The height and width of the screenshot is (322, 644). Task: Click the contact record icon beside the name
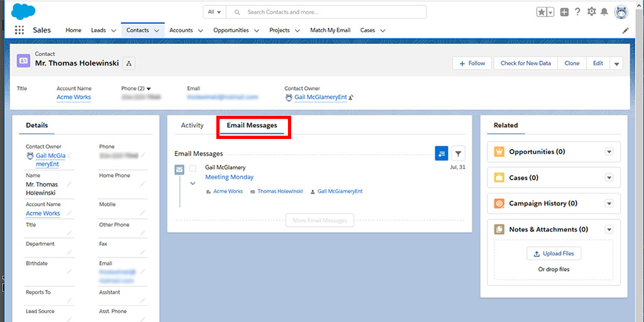pos(23,60)
